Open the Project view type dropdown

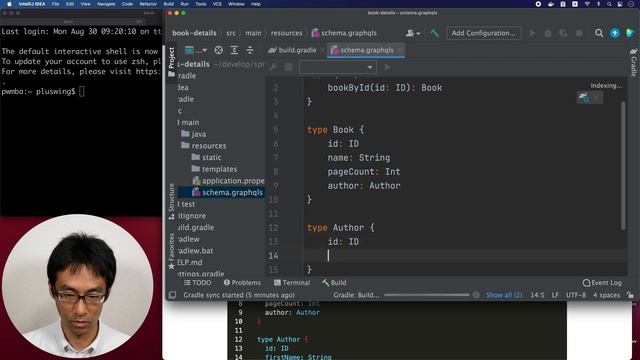click(x=196, y=50)
